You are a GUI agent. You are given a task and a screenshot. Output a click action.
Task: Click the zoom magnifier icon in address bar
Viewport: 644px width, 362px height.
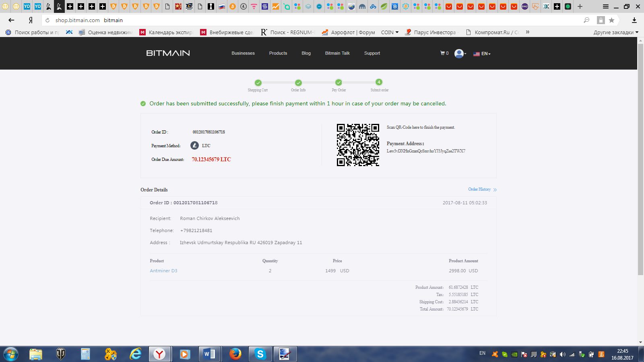[x=586, y=20]
